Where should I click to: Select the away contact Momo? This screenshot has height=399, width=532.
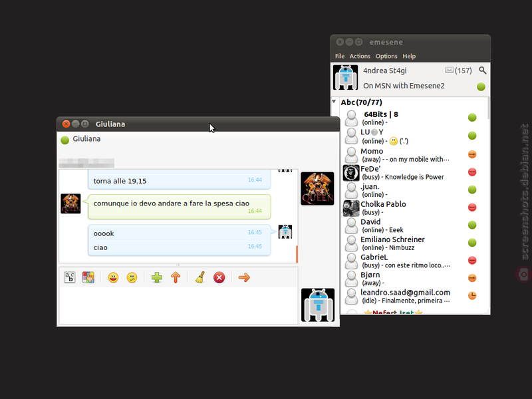[410, 155]
